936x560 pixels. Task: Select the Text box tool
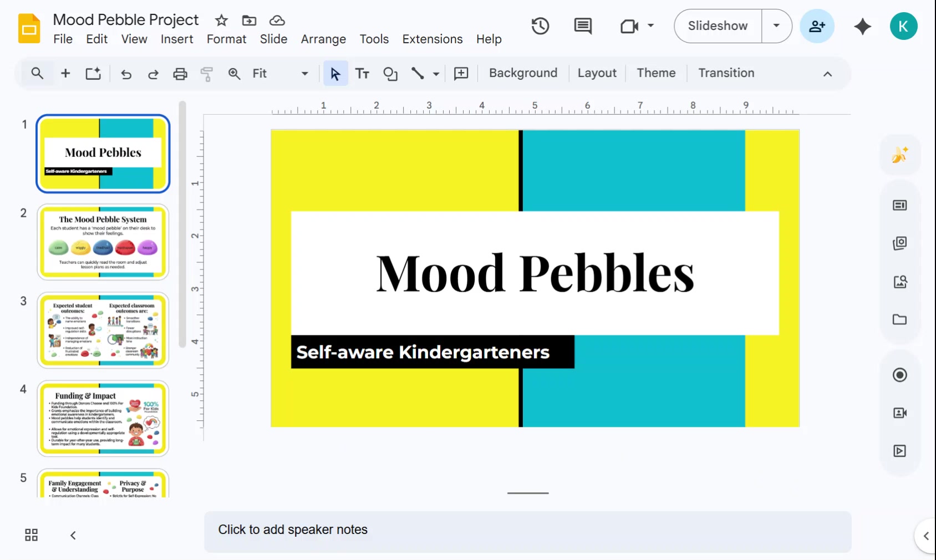(x=362, y=73)
